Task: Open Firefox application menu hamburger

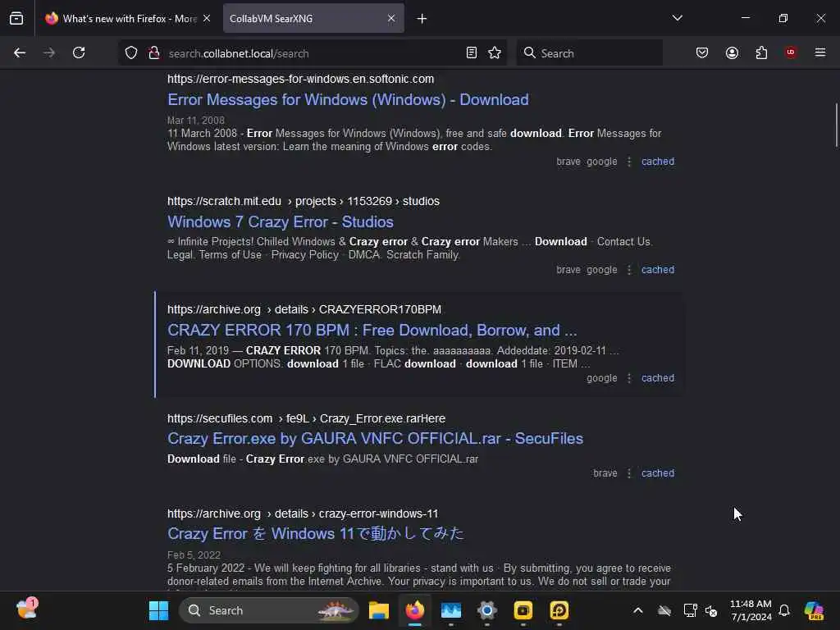Action: [x=820, y=52]
